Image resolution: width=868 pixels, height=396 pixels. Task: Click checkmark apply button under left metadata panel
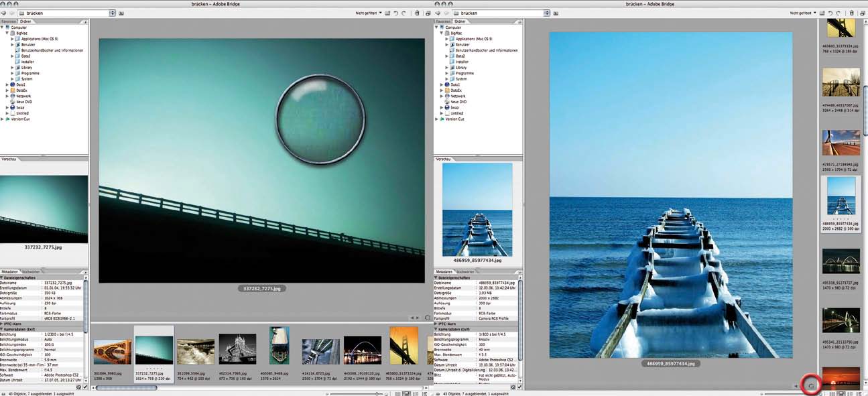[x=85, y=387]
